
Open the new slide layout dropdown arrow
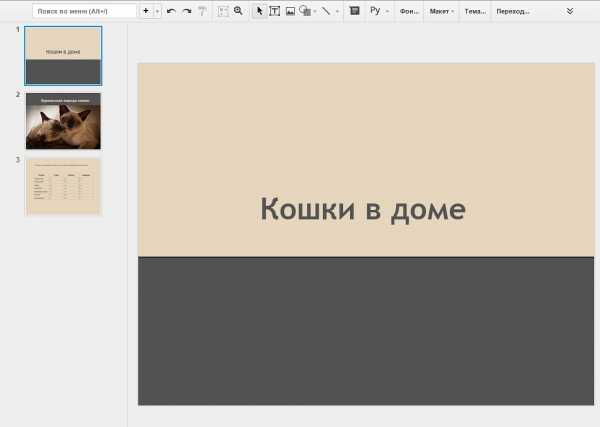point(157,11)
